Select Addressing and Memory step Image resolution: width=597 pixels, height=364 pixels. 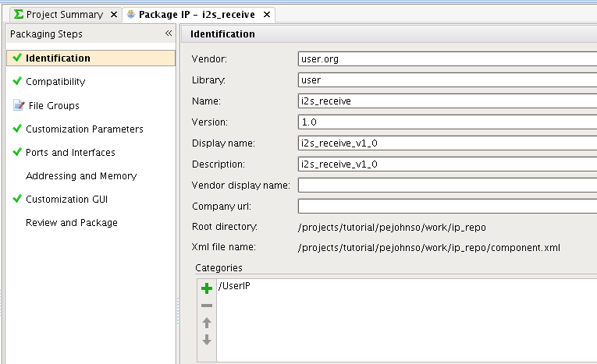(81, 176)
